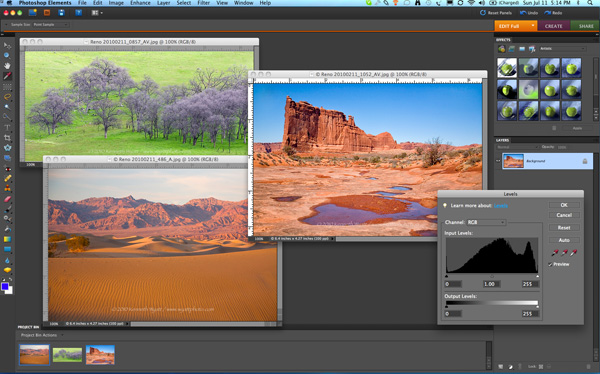Select the Eyedropper tool in toolbox
The height and width of the screenshot is (374, 600).
point(7,76)
